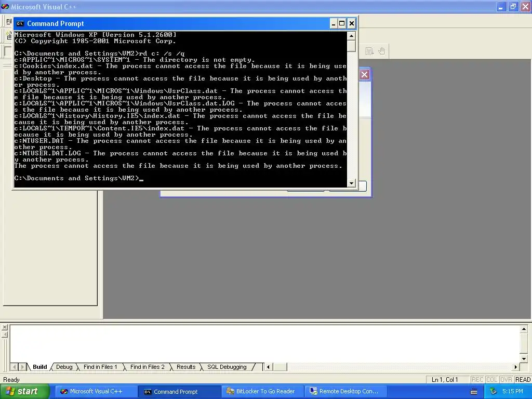Open BitLocker To Go Reader from the taskbar
The width and height of the screenshot is (532, 399).
262,391
